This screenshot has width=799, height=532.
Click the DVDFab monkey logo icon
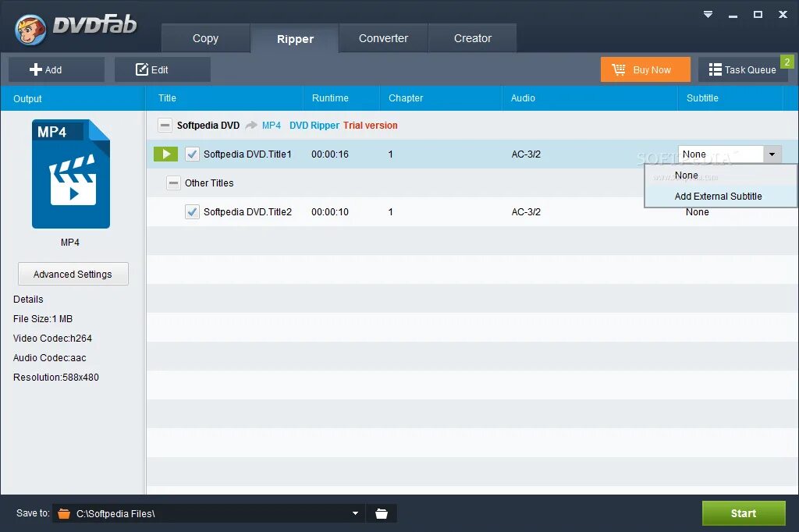(30, 30)
